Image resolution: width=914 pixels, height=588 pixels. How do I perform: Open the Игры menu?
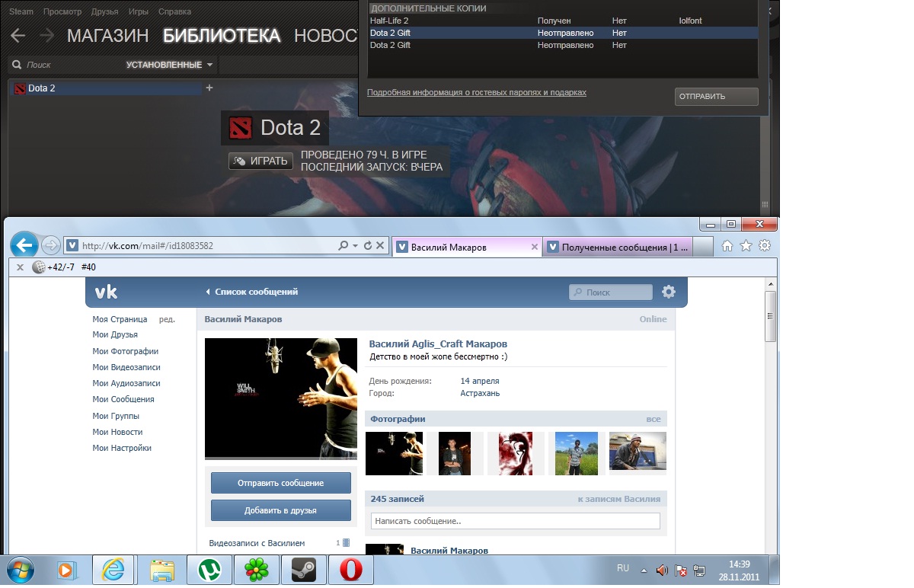tap(139, 12)
